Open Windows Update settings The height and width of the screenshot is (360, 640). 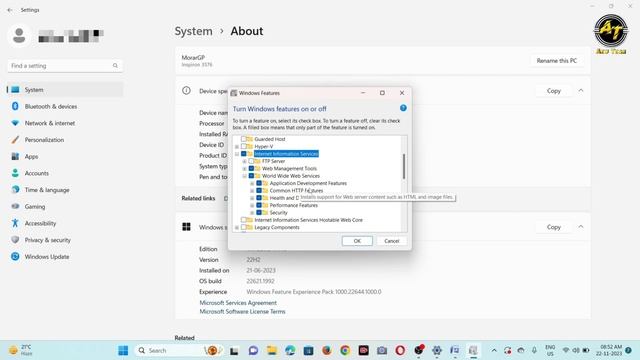(47, 257)
